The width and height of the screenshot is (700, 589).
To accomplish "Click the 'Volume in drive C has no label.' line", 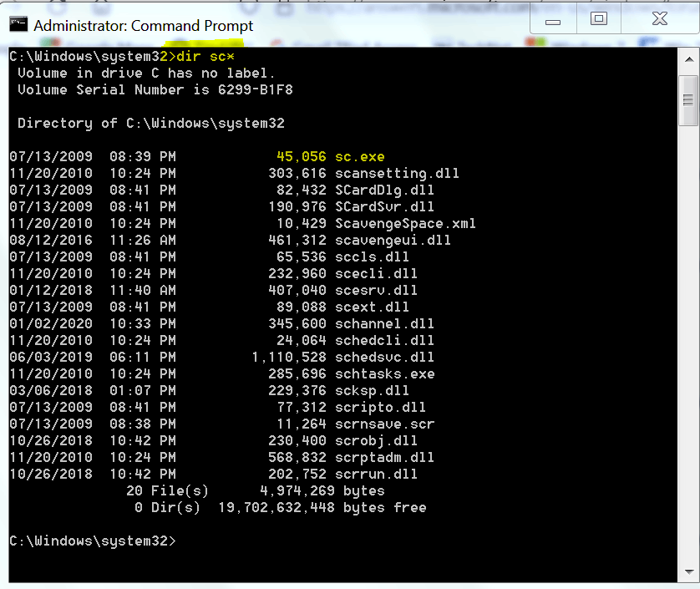I will 146,74.
